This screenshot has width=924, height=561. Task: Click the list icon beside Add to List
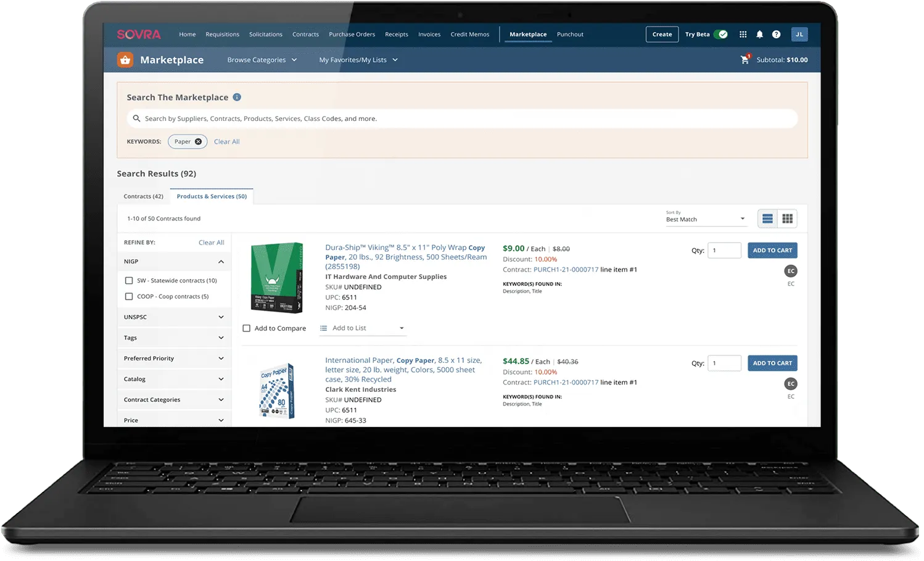click(x=323, y=328)
